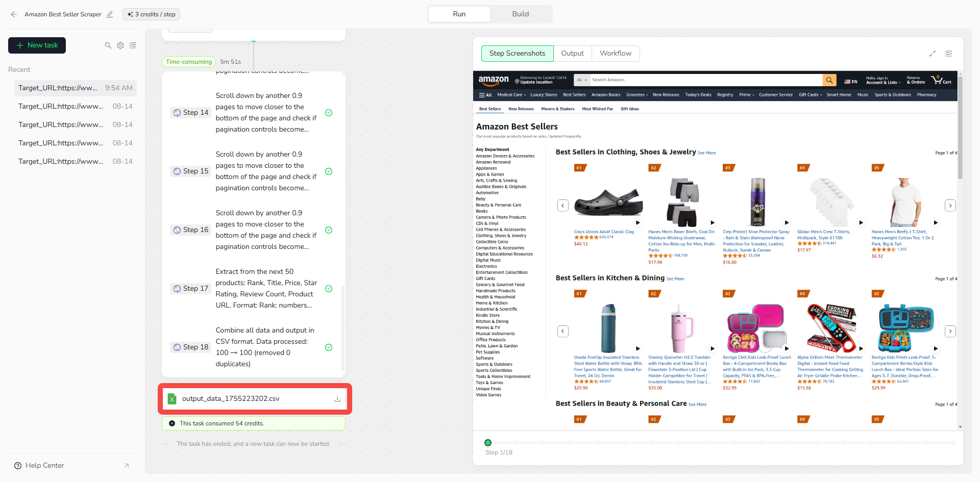Open Step 16 details
Screen dimensions: 980x482
[190, 230]
